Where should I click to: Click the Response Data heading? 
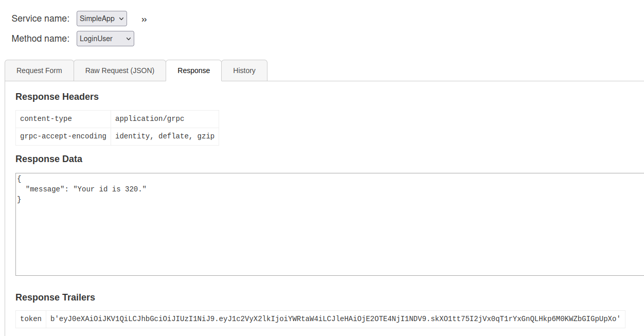49,159
